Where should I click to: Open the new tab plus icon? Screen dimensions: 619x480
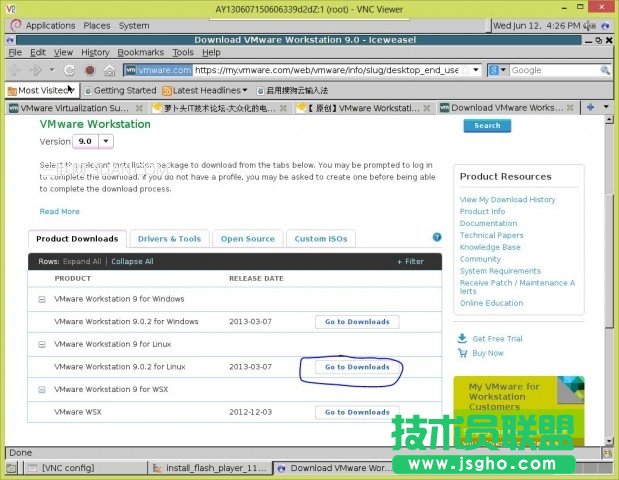pyautogui.click(x=591, y=107)
